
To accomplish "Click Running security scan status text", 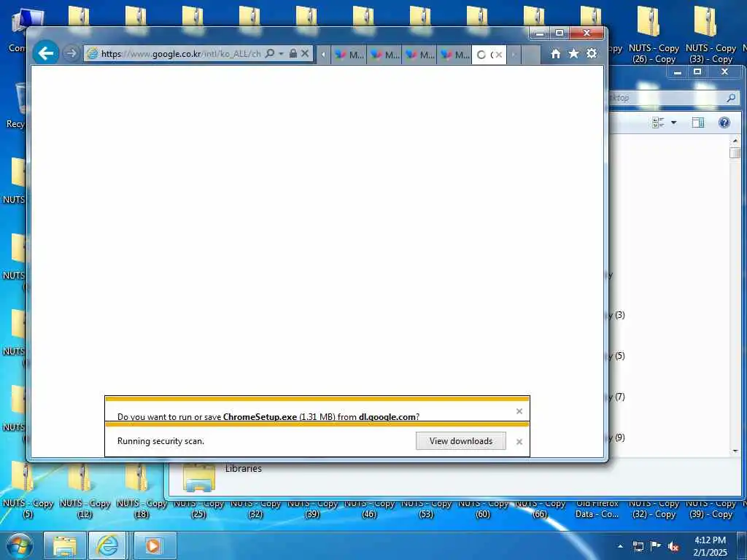I will tap(160, 441).
